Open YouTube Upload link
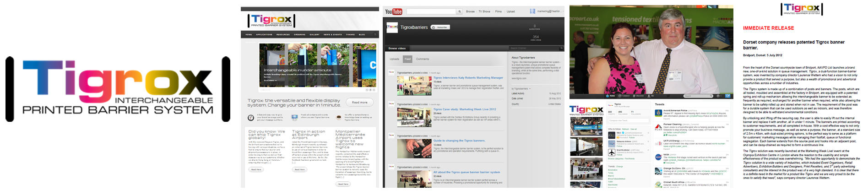 pos(510,11)
